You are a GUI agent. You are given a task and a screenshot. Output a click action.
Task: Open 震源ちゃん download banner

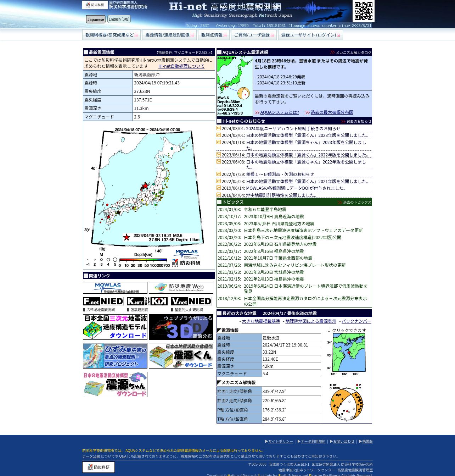[115, 384]
